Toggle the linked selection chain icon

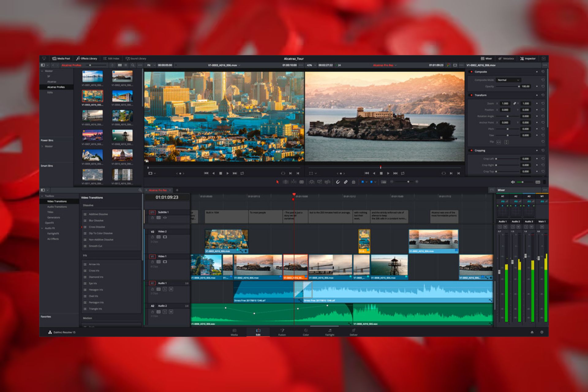pyautogui.click(x=345, y=182)
